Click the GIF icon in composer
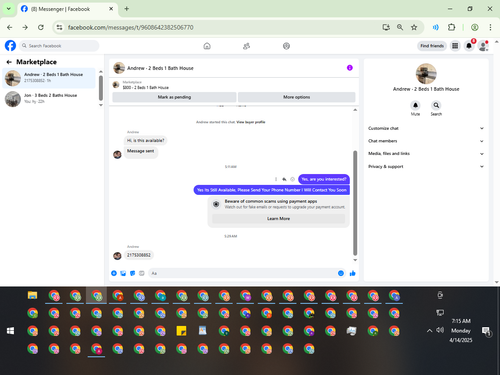 [x=142, y=273]
